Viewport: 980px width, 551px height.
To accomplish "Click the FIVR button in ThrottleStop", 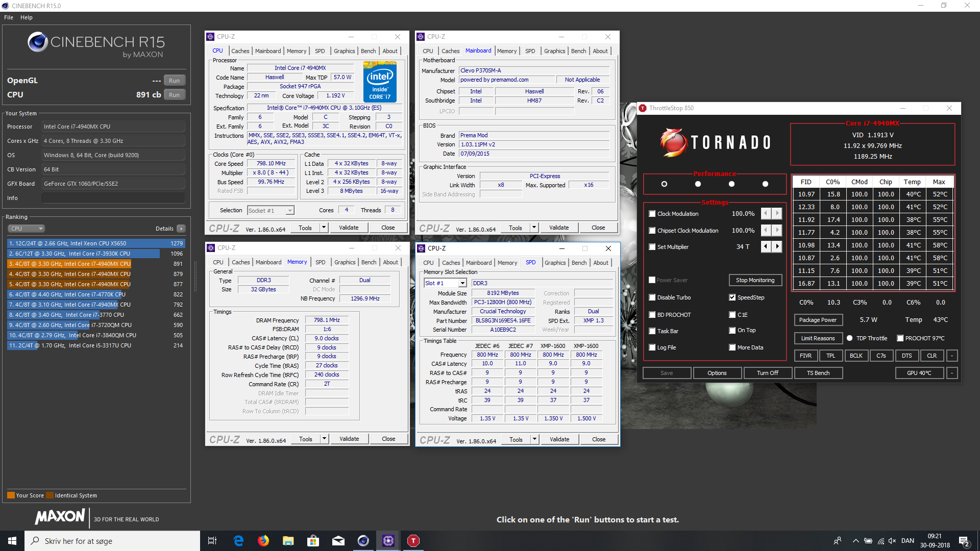I will click(x=806, y=356).
